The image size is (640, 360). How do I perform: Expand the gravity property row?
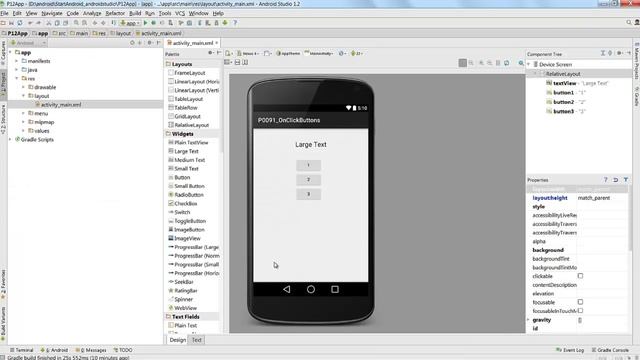pos(529,320)
